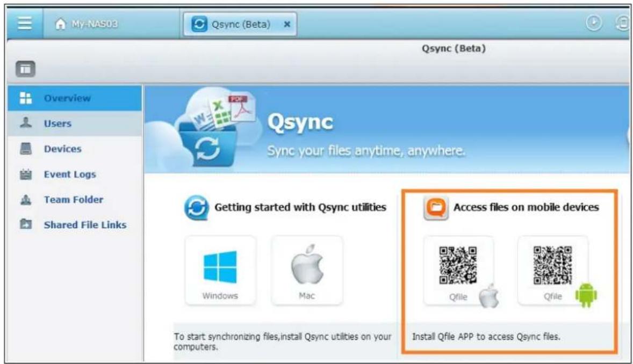
Task: Click the Event Logs calendar icon
Action: (x=26, y=174)
